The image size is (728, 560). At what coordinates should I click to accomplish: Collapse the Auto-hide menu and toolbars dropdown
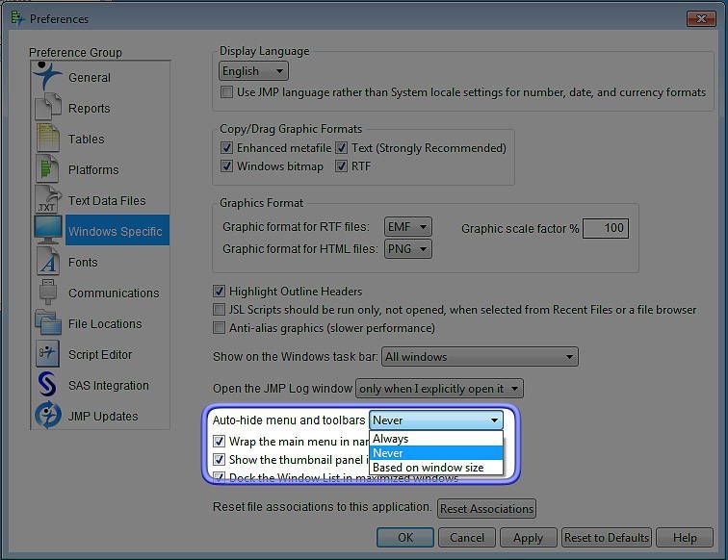(x=436, y=420)
